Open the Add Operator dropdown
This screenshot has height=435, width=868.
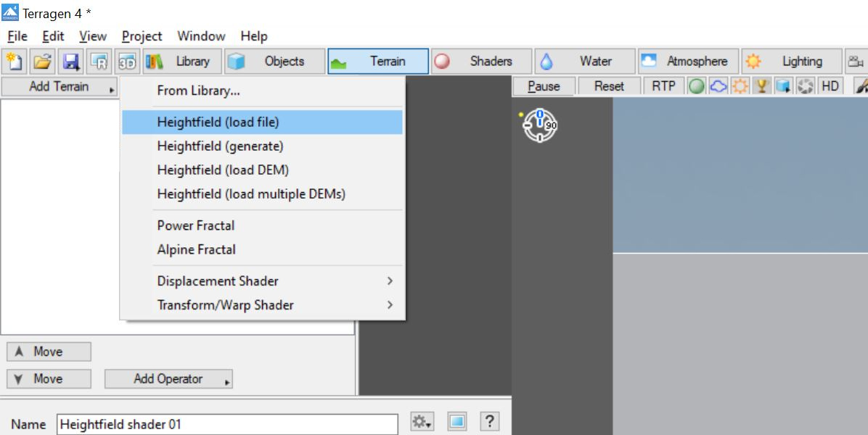tap(169, 379)
